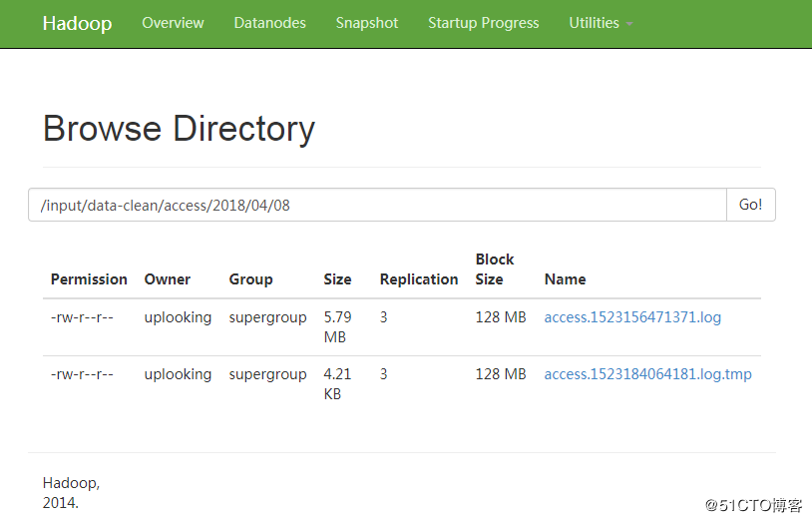Viewport: 812px width, 522px height.
Task: Click the Name column header
Action: [565, 279]
